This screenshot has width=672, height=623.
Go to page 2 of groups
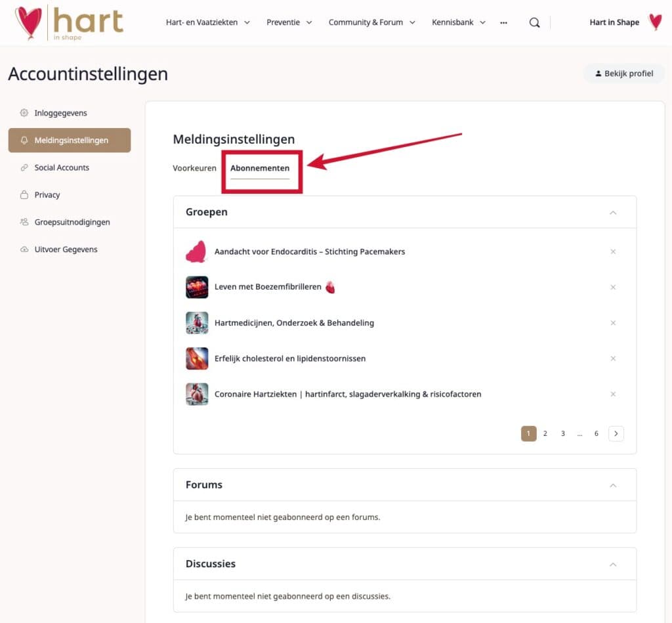(545, 433)
